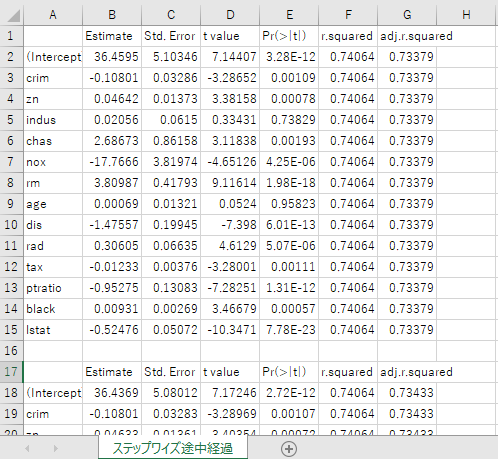Select the r.squared value in row 18
The height and width of the screenshot is (459, 498).
[x=348, y=393]
